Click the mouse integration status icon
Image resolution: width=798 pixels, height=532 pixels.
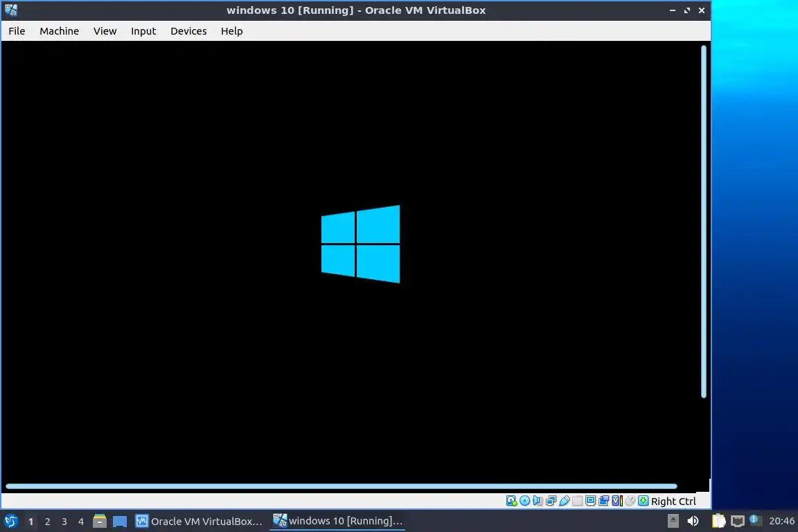(x=630, y=501)
